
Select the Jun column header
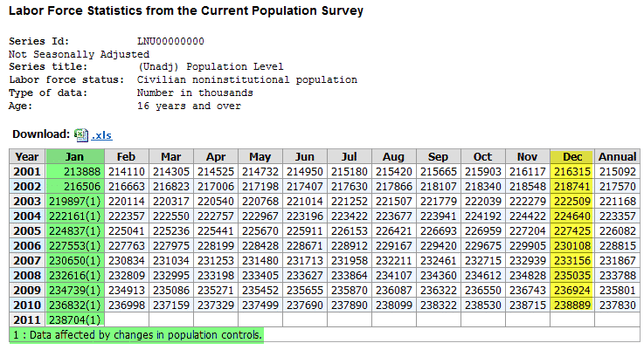(x=305, y=156)
